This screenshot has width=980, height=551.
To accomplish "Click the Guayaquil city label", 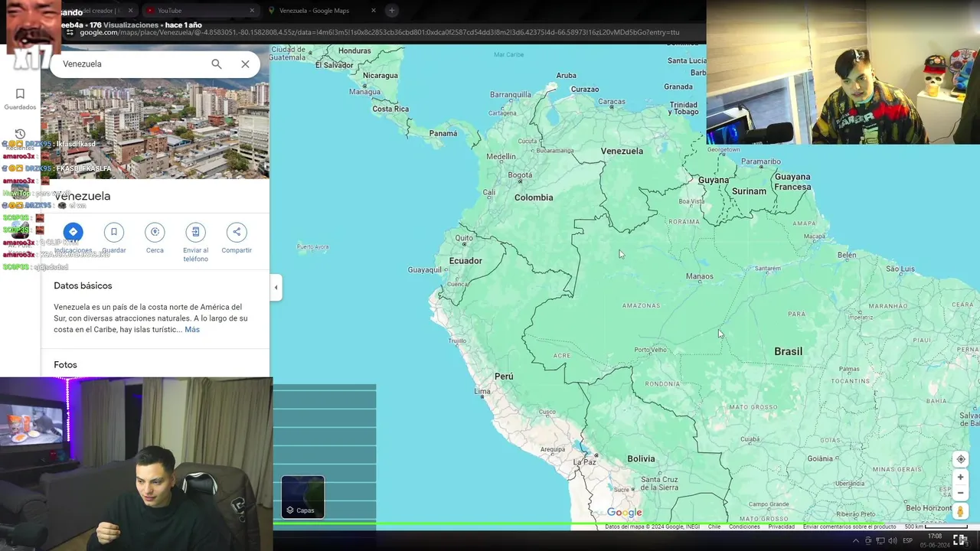I will [425, 270].
